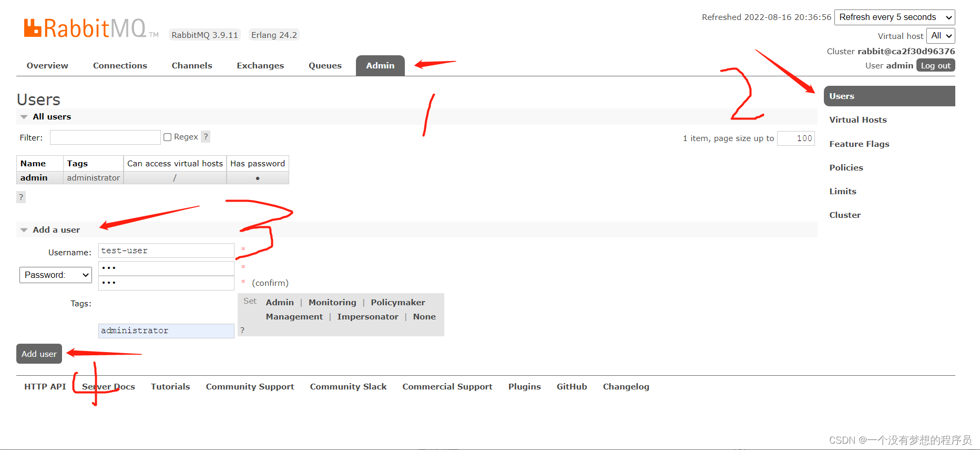Screen dimensions: 980x450
Task: Open the Virtual host dropdown
Action: (941, 36)
